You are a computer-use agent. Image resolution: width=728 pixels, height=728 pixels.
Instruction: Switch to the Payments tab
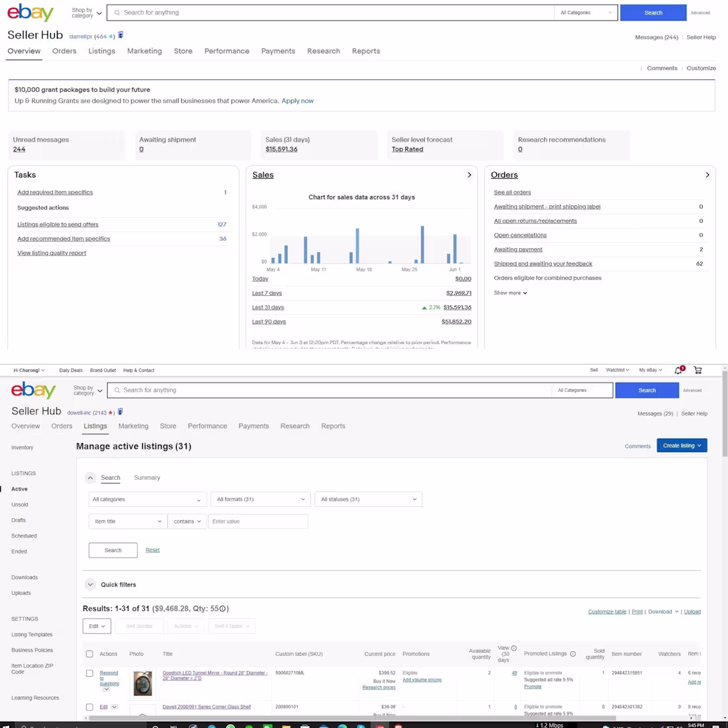tap(278, 51)
